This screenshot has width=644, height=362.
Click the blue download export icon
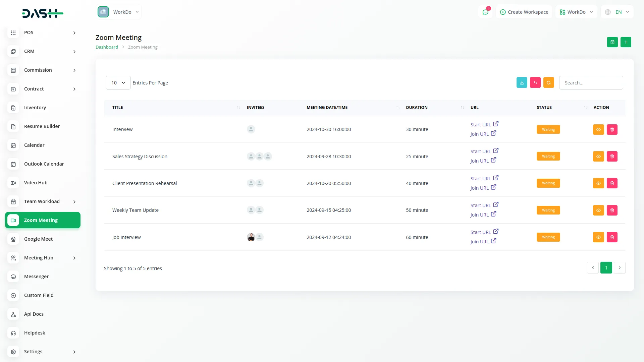522,83
